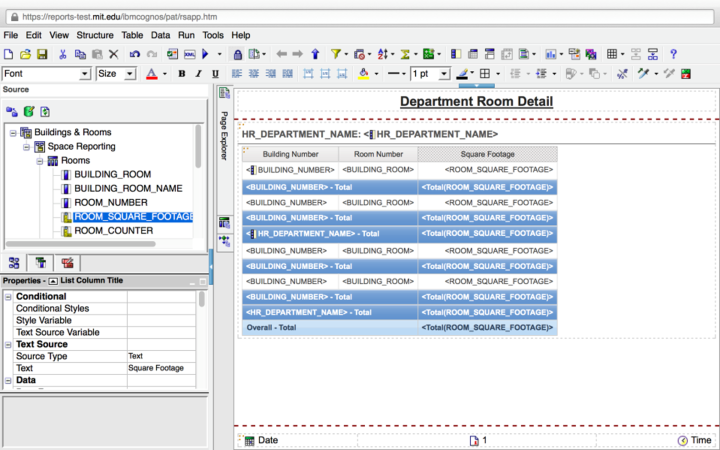
Task: Open the font Size dropdown
Action: (x=130, y=74)
